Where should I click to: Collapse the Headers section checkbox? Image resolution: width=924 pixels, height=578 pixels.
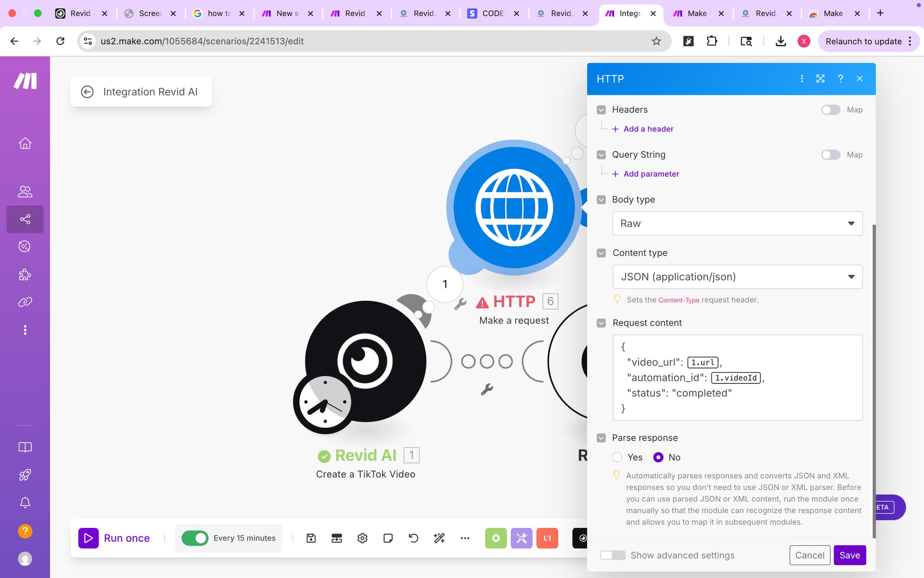coord(601,110)
